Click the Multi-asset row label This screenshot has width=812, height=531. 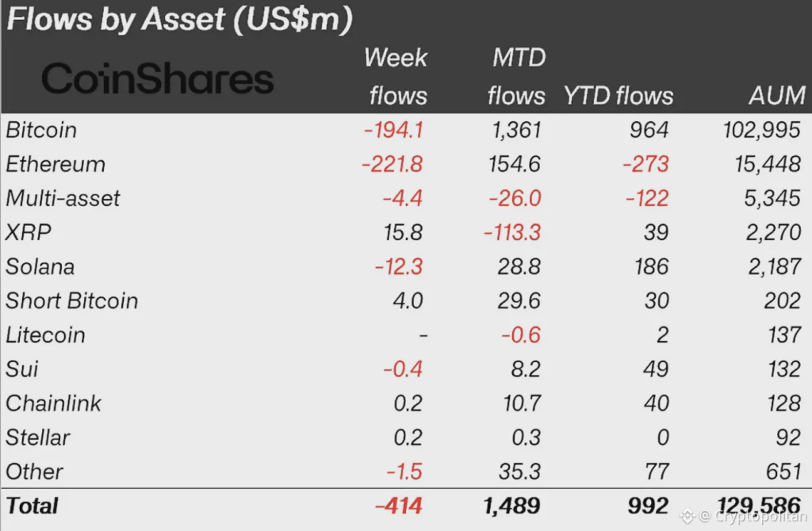point(63,198)
